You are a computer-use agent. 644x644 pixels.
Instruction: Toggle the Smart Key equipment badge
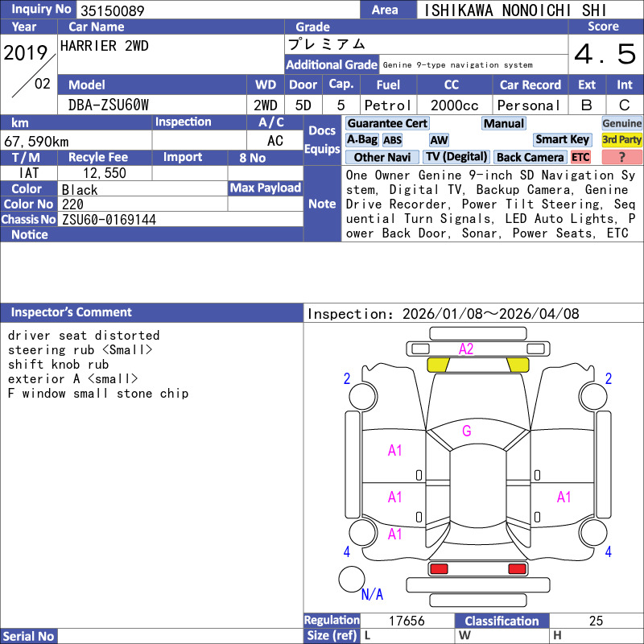click(x=562, y=139)
